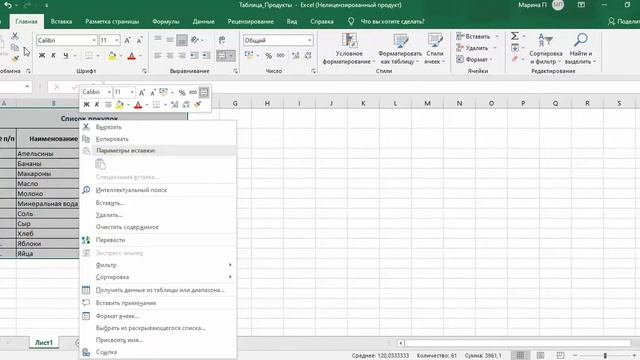
Task: Choose Интеллектуальный поиск from context menu
Action: point(158,190)
